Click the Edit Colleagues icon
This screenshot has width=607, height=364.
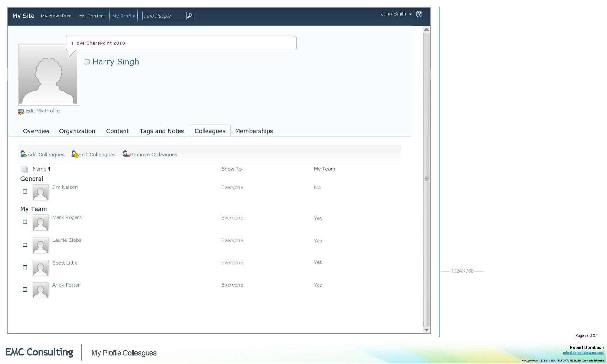click(x=75, y=154)
